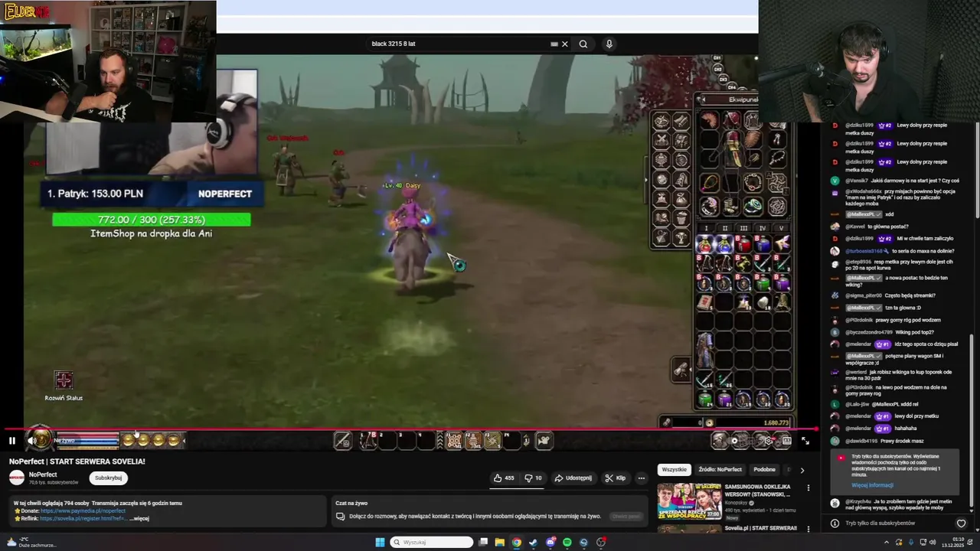Select inventory page tab IV

762,228
